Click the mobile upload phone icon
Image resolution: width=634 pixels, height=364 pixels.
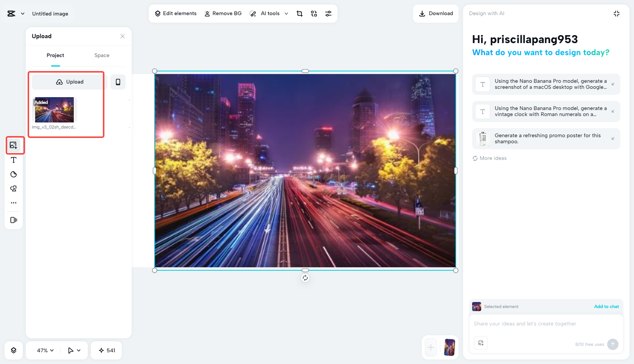click(x=118, y=82)
